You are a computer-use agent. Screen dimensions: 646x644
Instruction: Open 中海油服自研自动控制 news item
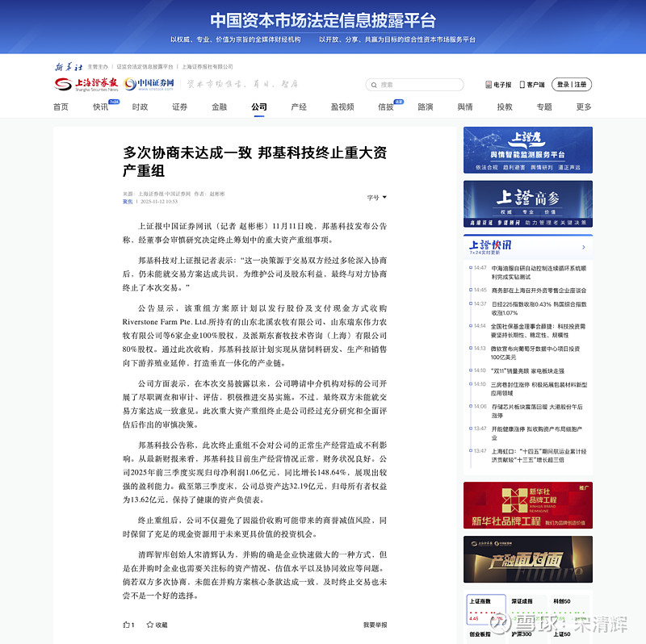[539, 273]
